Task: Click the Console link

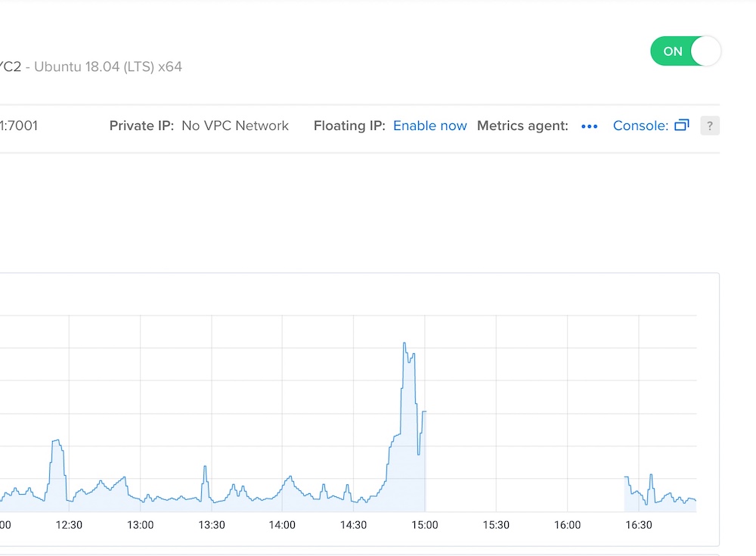Action: 640,126
